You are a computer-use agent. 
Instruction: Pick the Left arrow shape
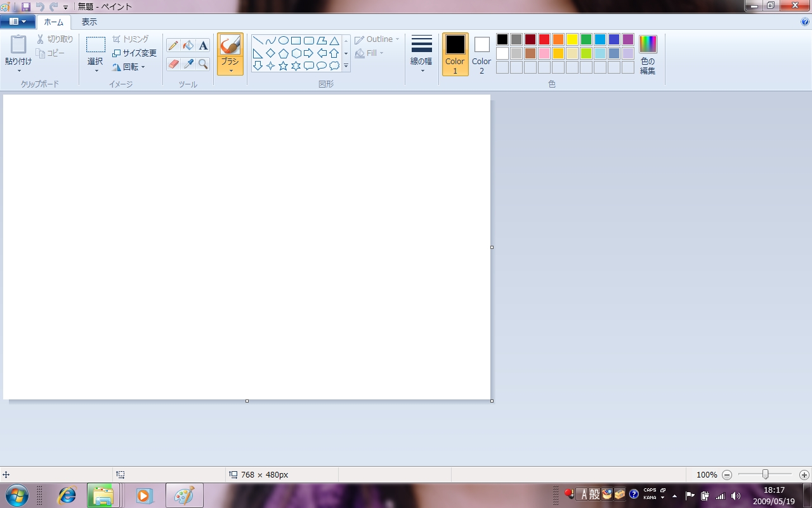[x=322, y=53]
